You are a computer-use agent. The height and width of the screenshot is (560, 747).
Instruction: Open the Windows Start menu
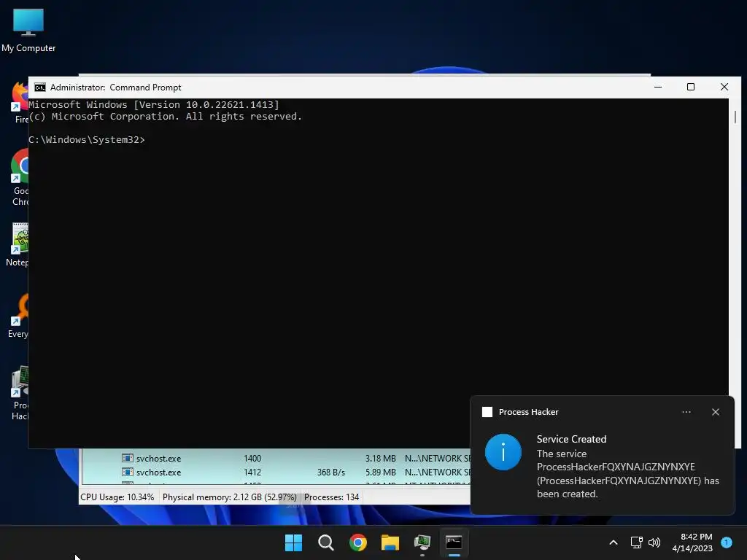point(293,542)
